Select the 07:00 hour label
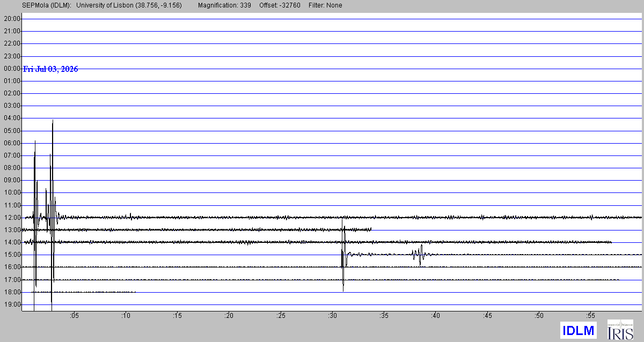The width and height of the screenshot is (644, 342). point(12,155)
